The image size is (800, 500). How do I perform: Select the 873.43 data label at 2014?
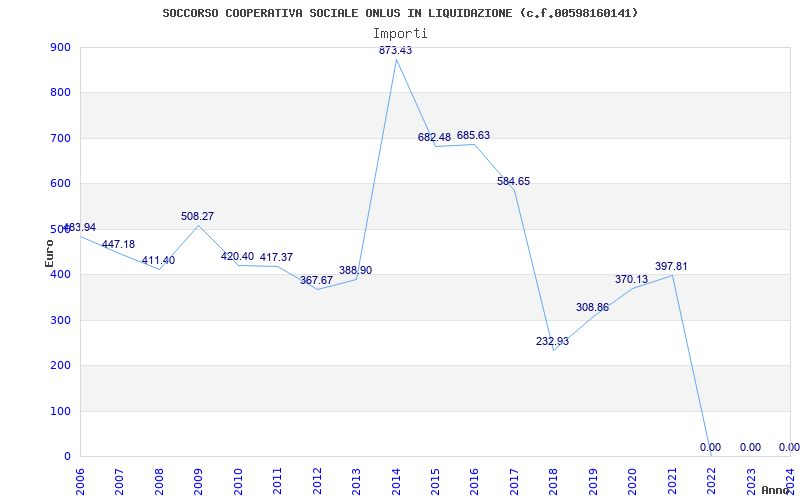point(395,50)
